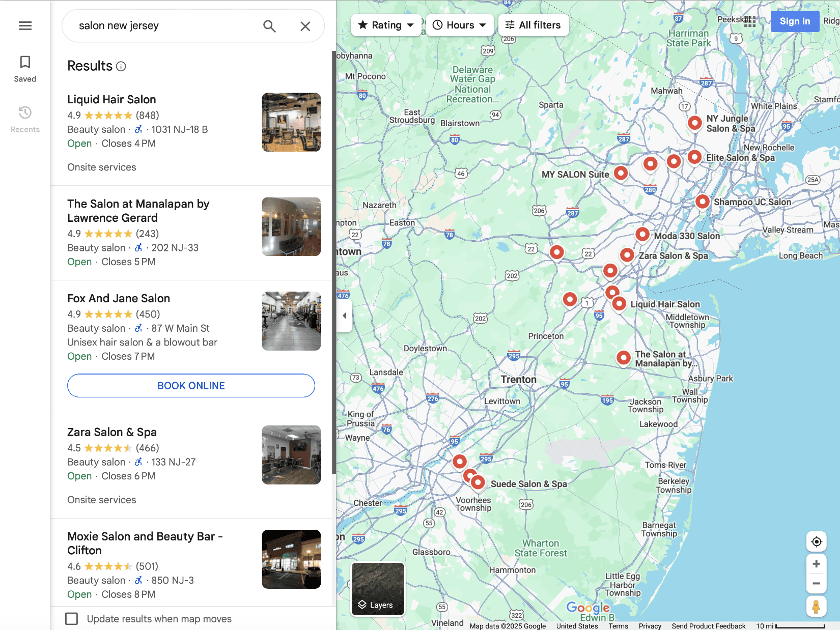Click the wheelchair icon for Liquid Hair Salon
Screen dimensions: 840x630
138,129
